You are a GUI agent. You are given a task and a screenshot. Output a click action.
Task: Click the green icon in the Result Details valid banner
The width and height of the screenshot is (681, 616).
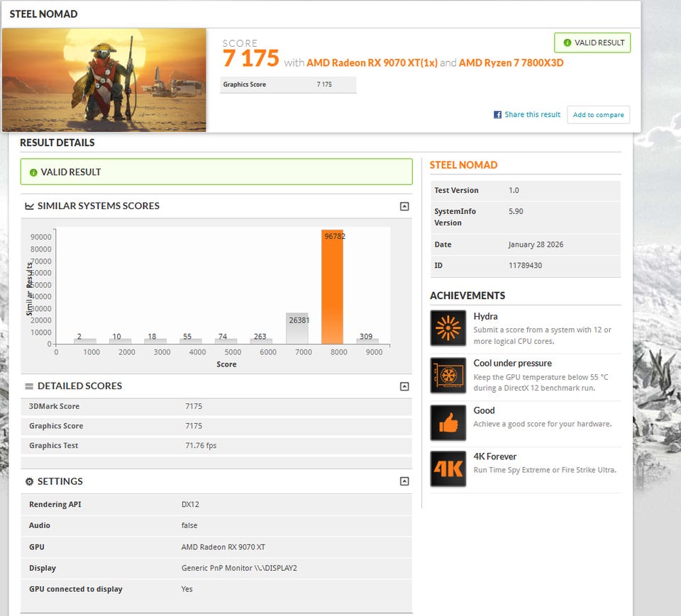click(x=33, y=172)
